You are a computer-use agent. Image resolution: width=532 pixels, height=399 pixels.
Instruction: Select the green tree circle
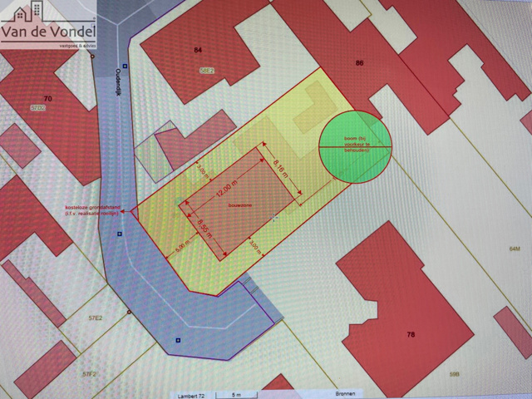tap(356, 147)
